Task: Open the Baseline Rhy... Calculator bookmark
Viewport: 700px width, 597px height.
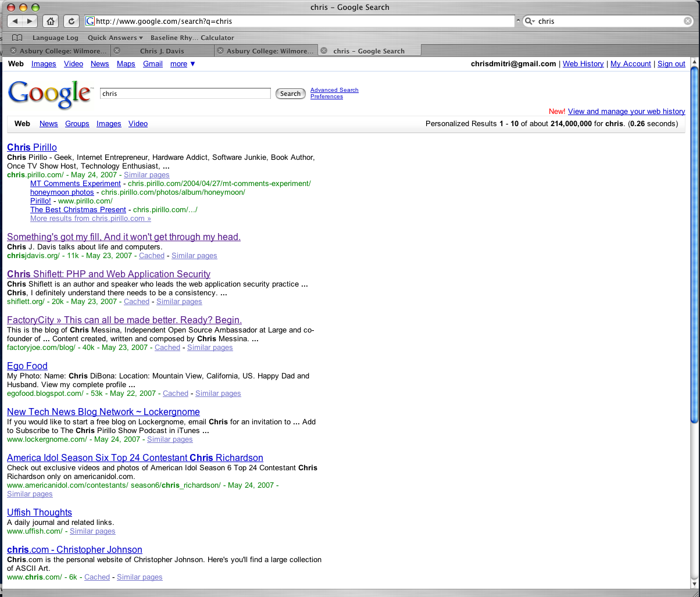Action: tap(192, 38)
